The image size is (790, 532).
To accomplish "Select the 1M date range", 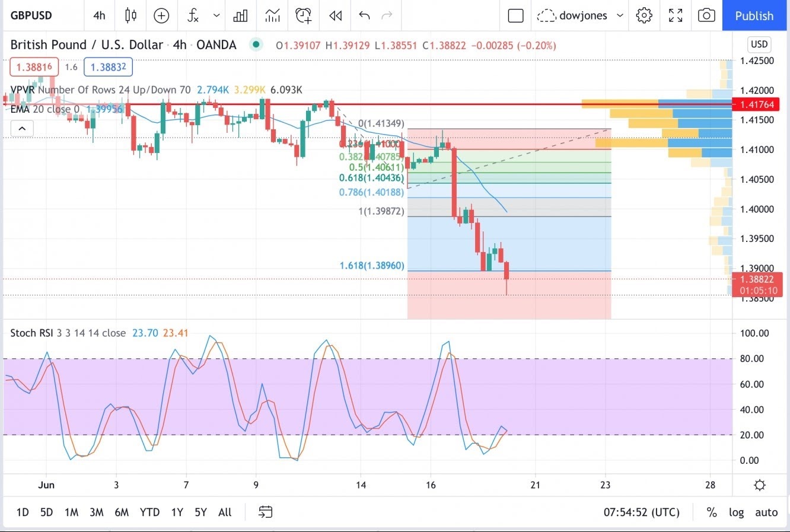I will point(71,512).
